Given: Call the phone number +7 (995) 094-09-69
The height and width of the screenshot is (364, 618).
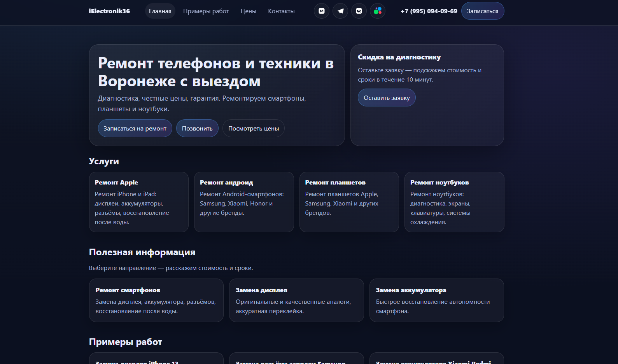Looking at the screenshot, I should tap(429, 11).
